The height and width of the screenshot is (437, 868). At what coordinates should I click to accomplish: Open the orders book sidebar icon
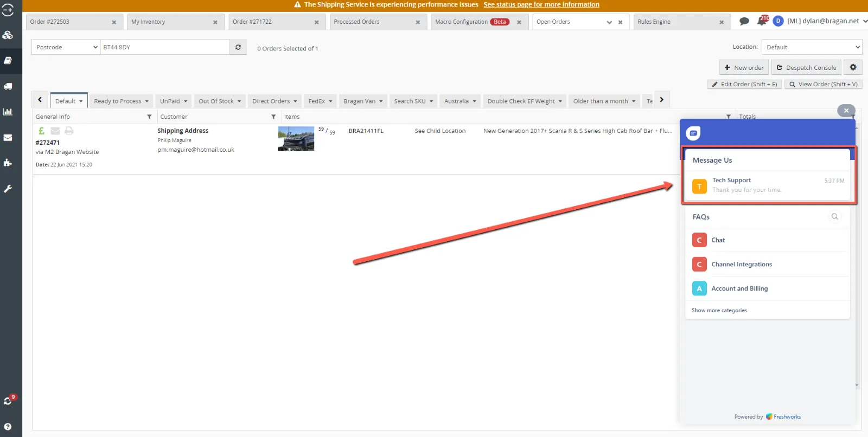(x=8, y=61)
